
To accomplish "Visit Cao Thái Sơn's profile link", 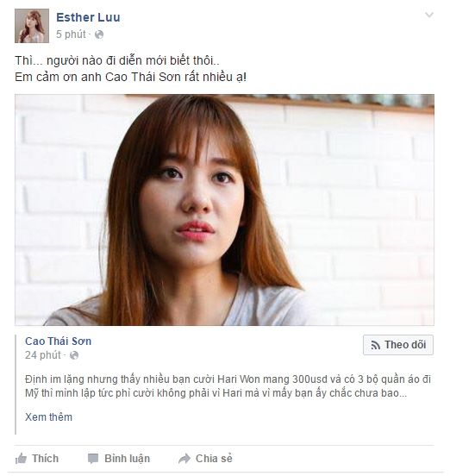I will [59, 341].
